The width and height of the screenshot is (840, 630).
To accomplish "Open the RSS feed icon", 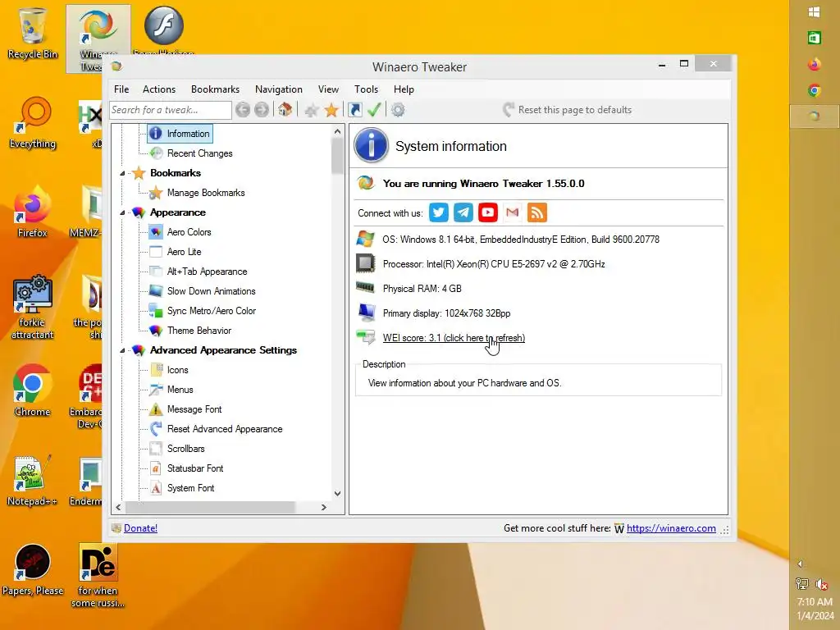I will [x=536, y=212].
